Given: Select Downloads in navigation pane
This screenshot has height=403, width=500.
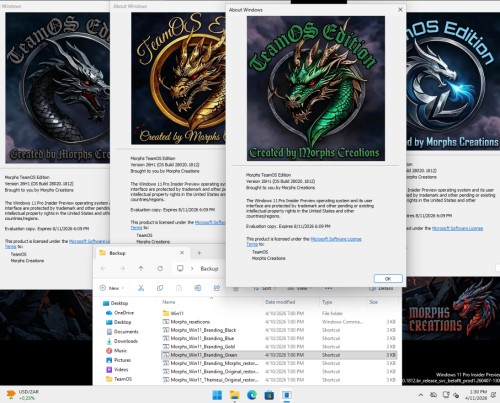Looking at the screenshot, I should 122,341.
